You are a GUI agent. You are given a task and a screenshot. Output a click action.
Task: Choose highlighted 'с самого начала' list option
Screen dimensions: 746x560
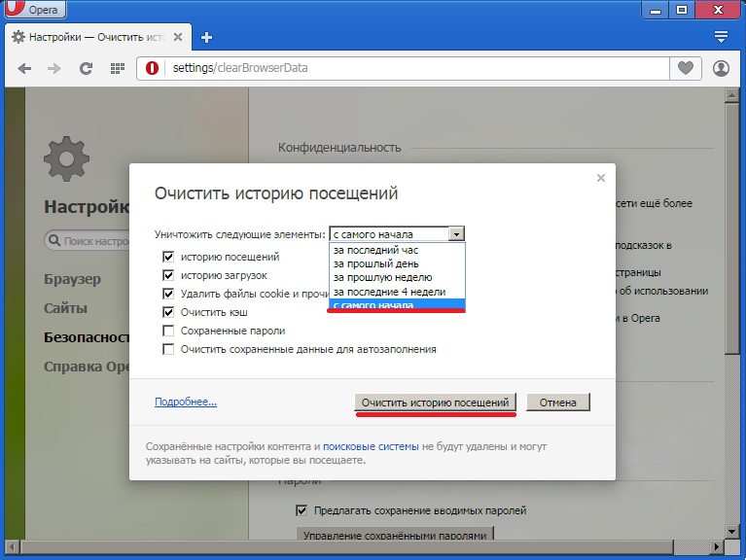(397, 304)
